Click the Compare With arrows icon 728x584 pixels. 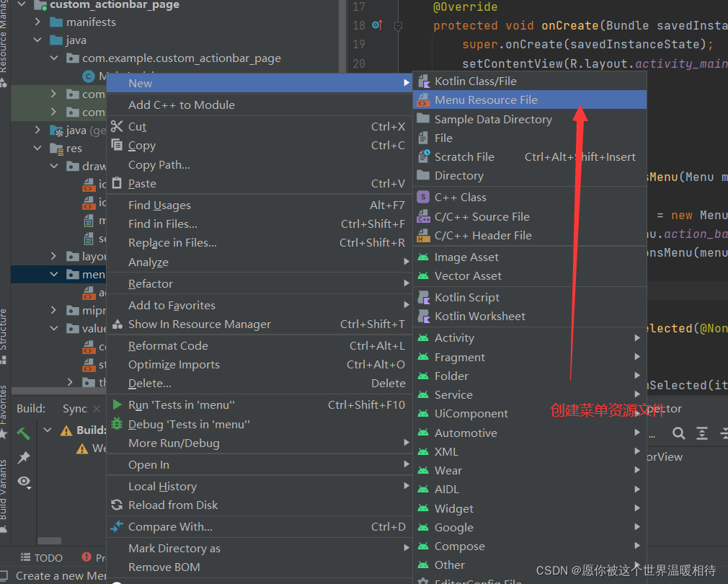coord(117,526)
